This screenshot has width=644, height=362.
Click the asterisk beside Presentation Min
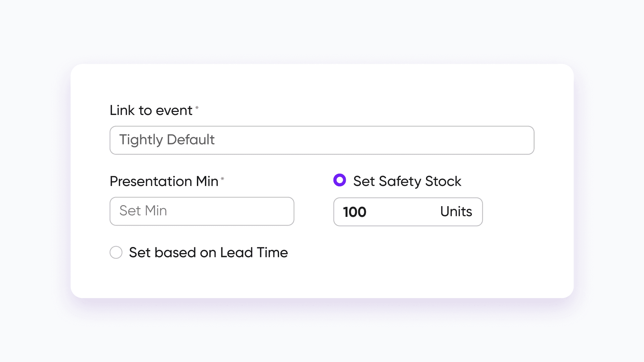pyautogui.click(x=222, y=179)
